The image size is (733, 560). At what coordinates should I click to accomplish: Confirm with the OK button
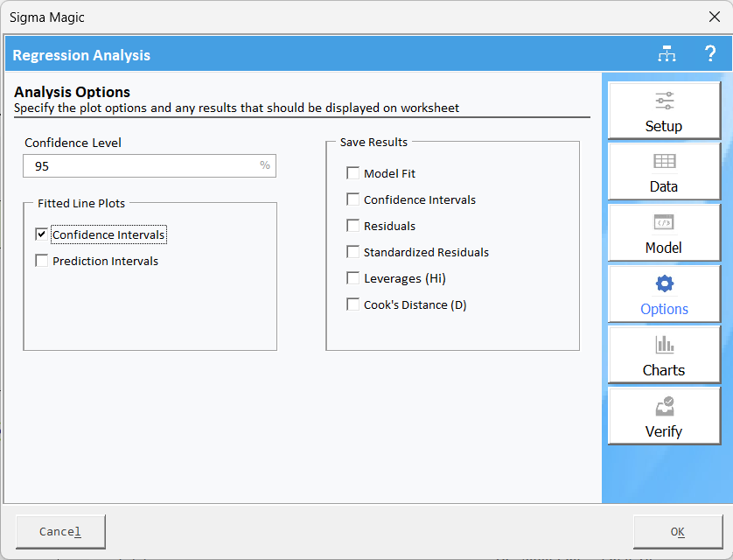[678, 531]
